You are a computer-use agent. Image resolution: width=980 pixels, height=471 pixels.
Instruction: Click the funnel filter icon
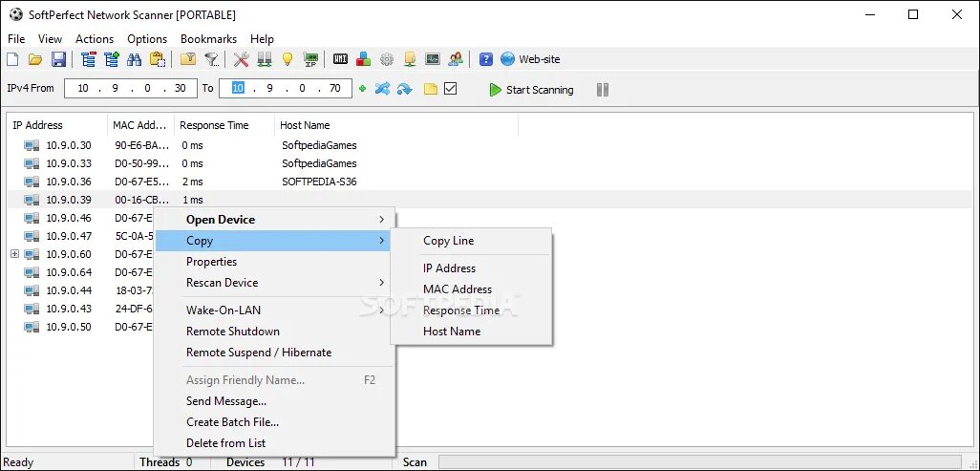[212, 59]
